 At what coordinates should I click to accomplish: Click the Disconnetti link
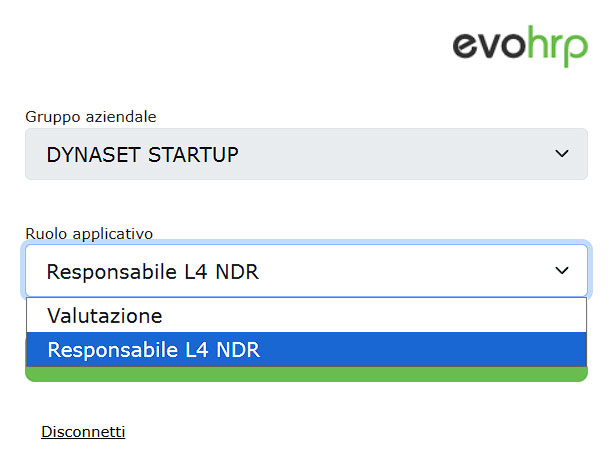[83, 432]
